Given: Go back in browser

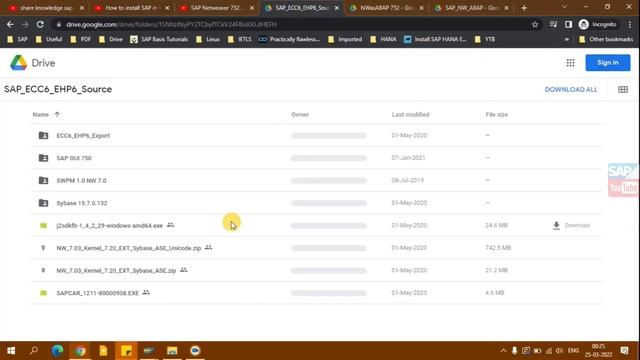Looking at the screenshot, I should [10, 24].
